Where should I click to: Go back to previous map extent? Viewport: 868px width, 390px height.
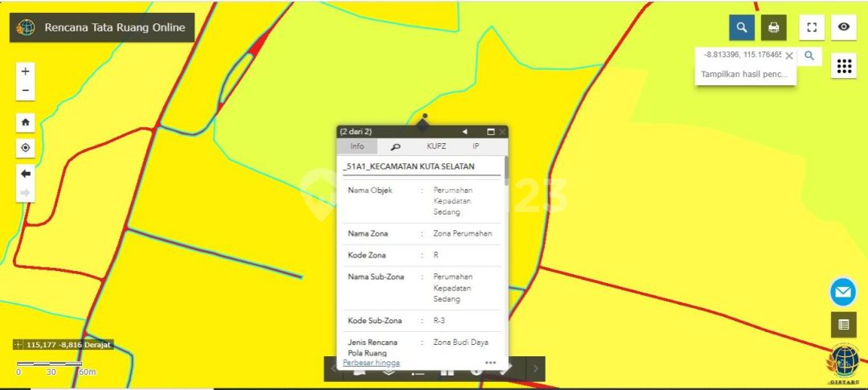coord(26,174)
